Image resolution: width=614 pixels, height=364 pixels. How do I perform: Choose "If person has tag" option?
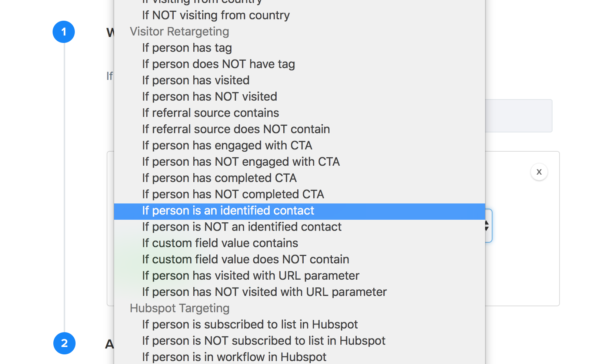tap(187, 48)
